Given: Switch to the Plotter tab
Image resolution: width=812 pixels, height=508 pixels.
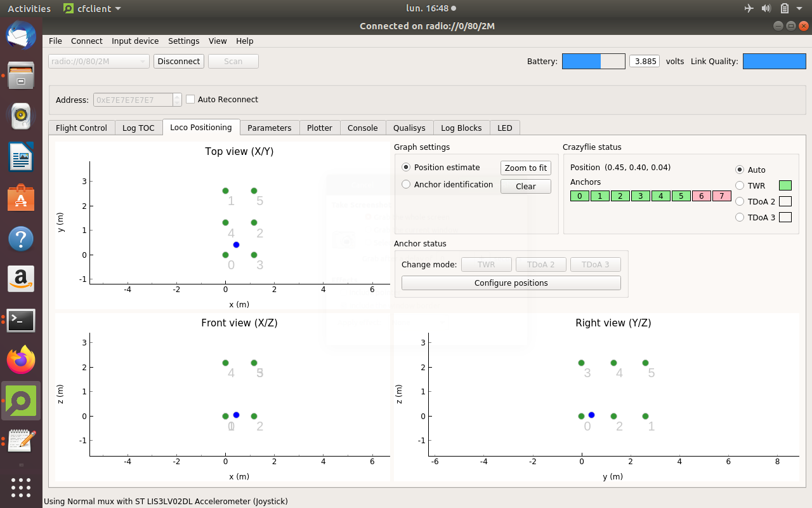Looking at the screenshot, I should (319, 128).
